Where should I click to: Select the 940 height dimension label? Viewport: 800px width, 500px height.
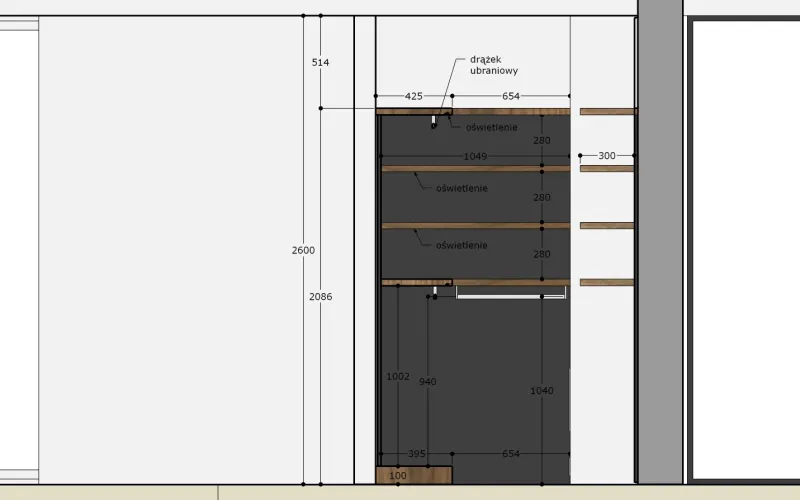coord(428,382)
